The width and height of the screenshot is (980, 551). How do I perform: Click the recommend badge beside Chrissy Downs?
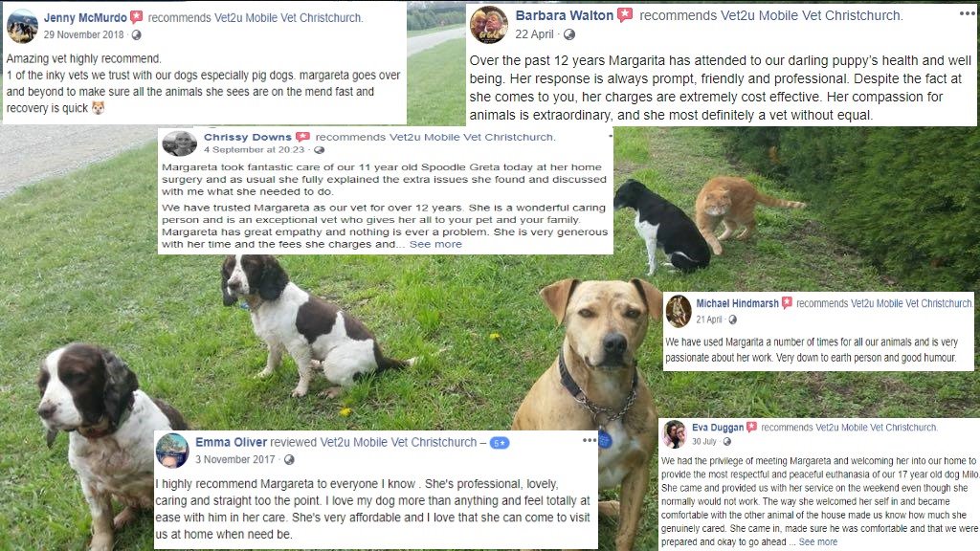[302, 137]
